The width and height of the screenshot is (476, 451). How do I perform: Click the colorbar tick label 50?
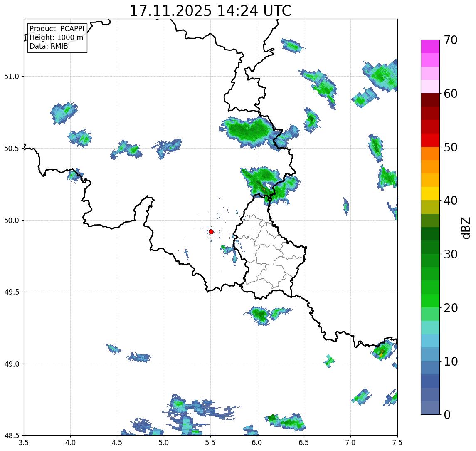point(451,147)
